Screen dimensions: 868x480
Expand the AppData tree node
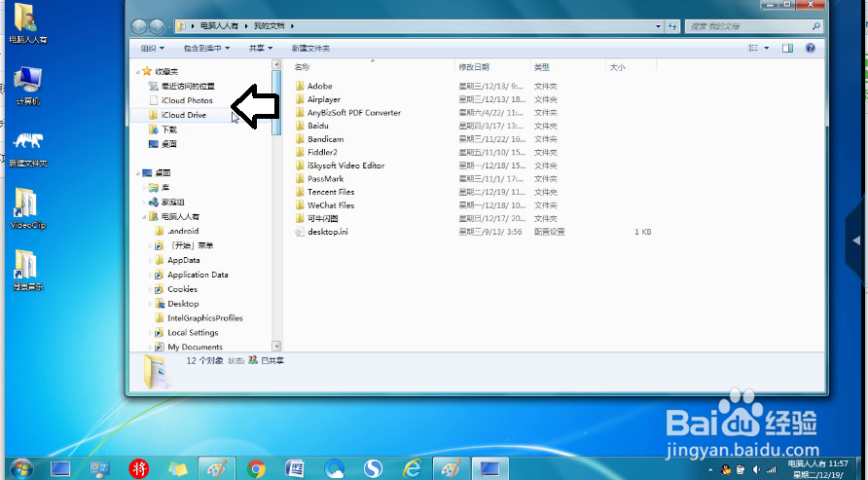[x=151, y=260]
